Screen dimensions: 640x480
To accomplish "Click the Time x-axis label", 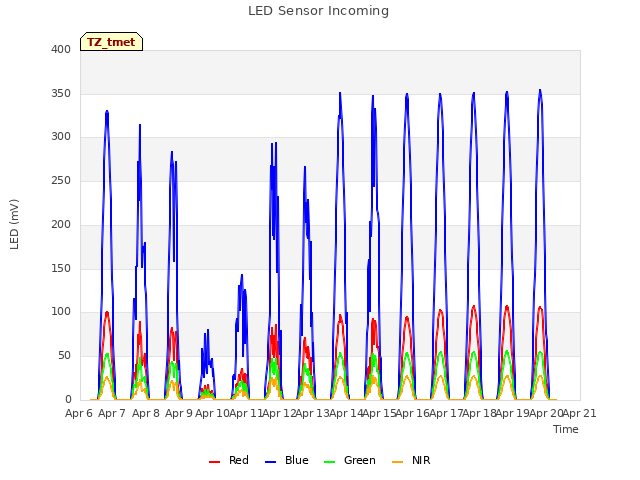I will 566,429.
